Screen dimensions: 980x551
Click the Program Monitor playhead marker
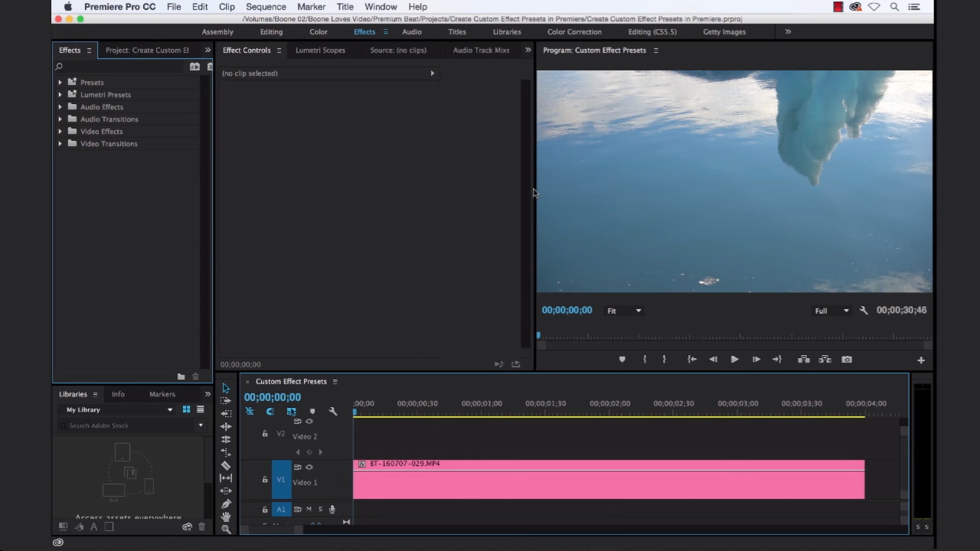(538, 335)
